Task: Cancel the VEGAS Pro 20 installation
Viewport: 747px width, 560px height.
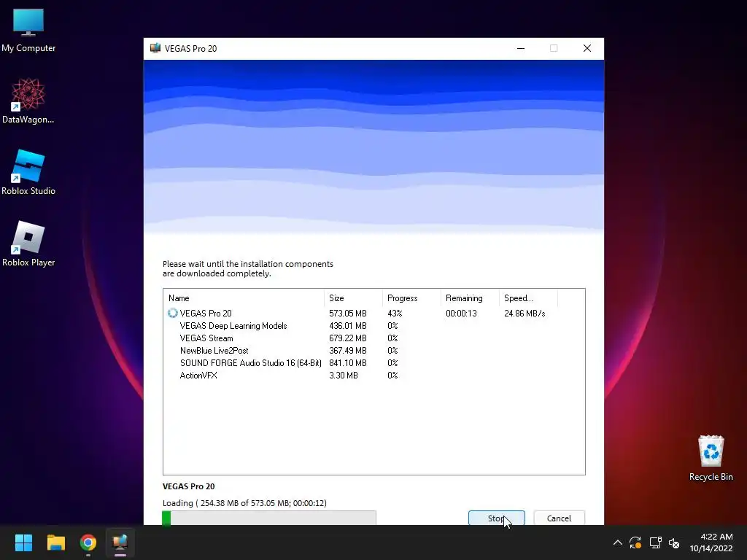Action: [x=559, y=518]
